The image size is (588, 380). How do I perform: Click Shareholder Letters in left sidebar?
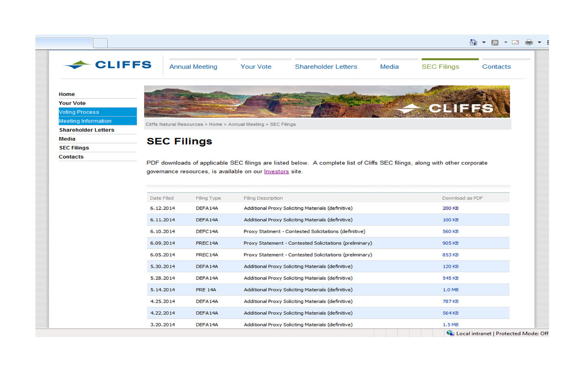[x=87, y=130]
